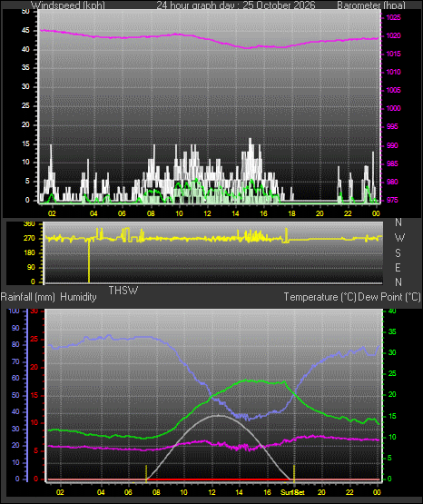The image size is (423, 504).
Task: Select the S compass label
Action: [x=398, y=253]
